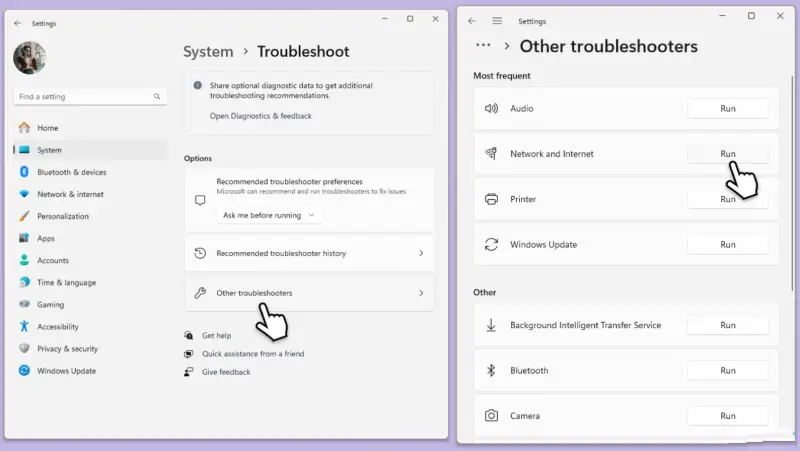Open the Ask me before running dropdown
Image resolution: width=800 pixels, height=451 pixels.
(x=269, y=215)
